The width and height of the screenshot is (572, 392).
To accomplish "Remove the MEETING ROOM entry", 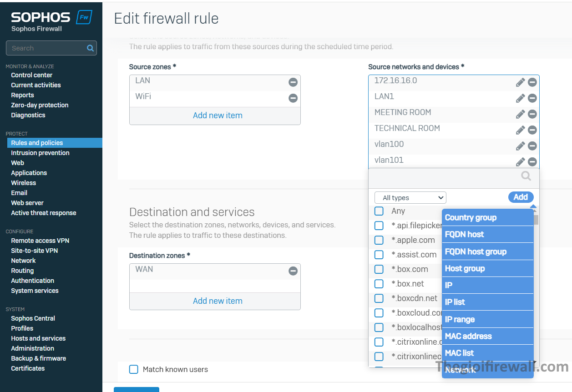I will tap(532, 114).
